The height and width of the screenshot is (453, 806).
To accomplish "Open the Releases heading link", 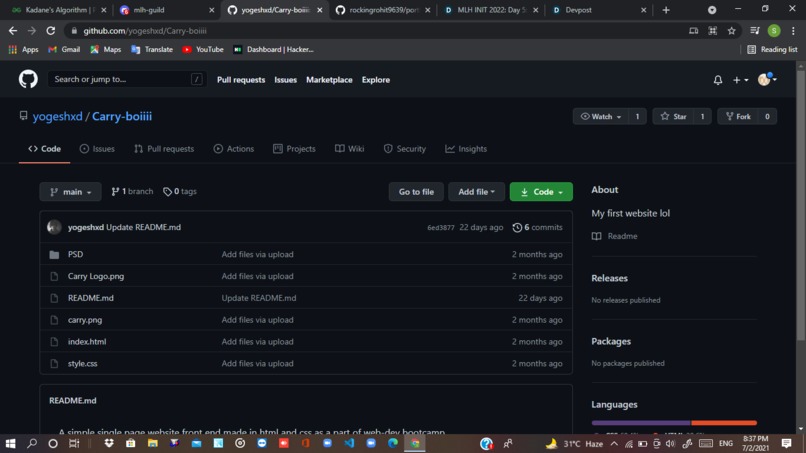I will (609, 278).
